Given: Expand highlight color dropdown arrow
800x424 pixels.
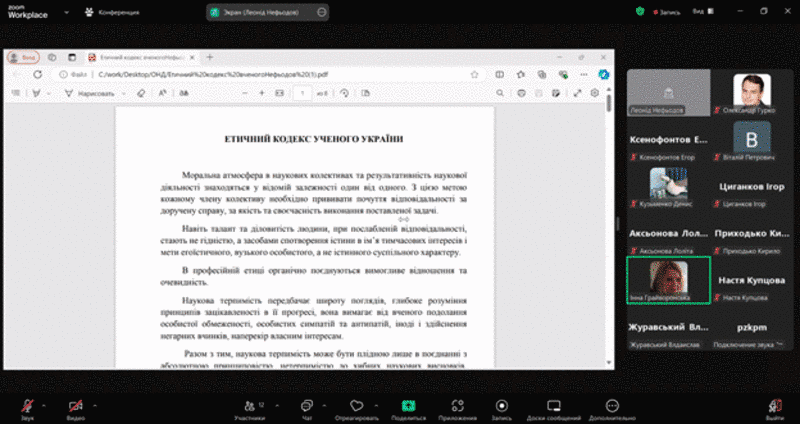Looking at the screenshot, I should (48, 93).
